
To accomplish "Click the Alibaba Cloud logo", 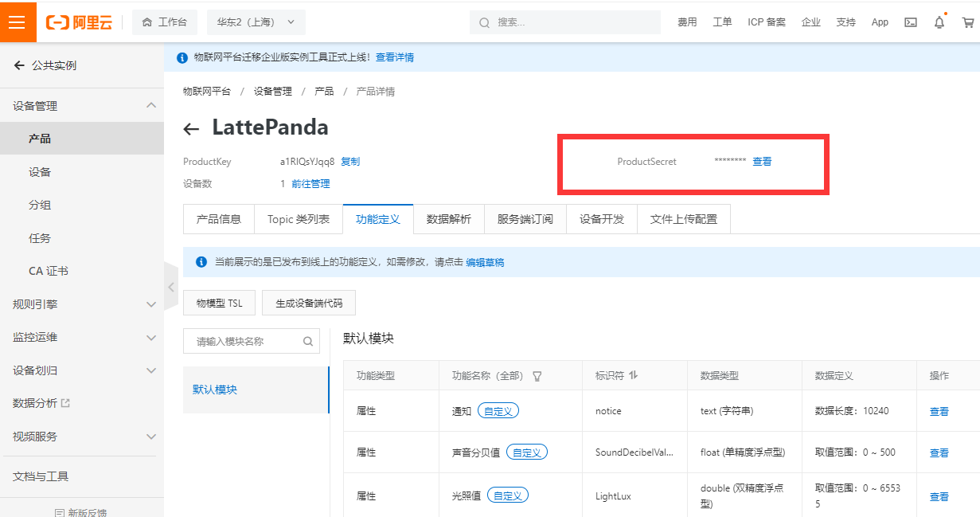I will click(79, 22).
